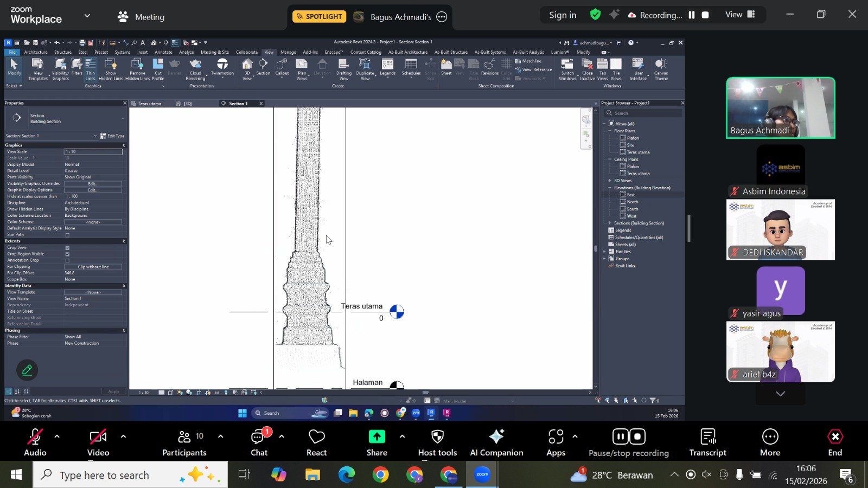The image size is (868, 488).
Task: Toggle the Crop Region Visible checkbox
Action: [67, 254]
